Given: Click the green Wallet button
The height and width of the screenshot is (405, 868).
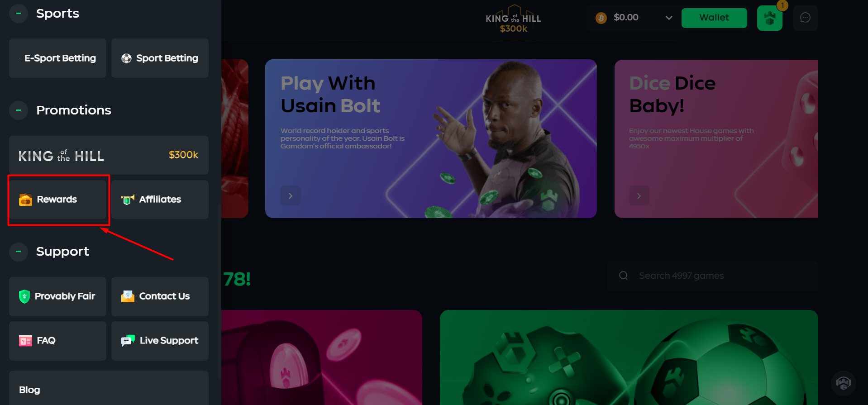Looking at the screenshot, I should tap(714, 18).
